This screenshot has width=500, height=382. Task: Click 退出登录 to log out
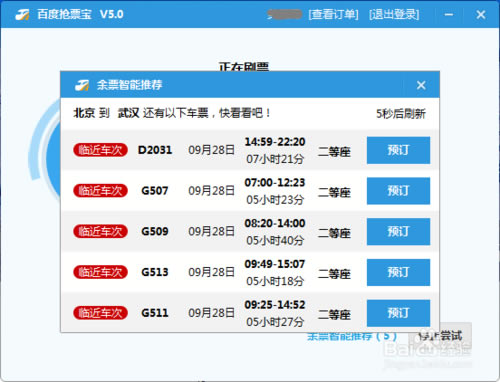(394, 15)
